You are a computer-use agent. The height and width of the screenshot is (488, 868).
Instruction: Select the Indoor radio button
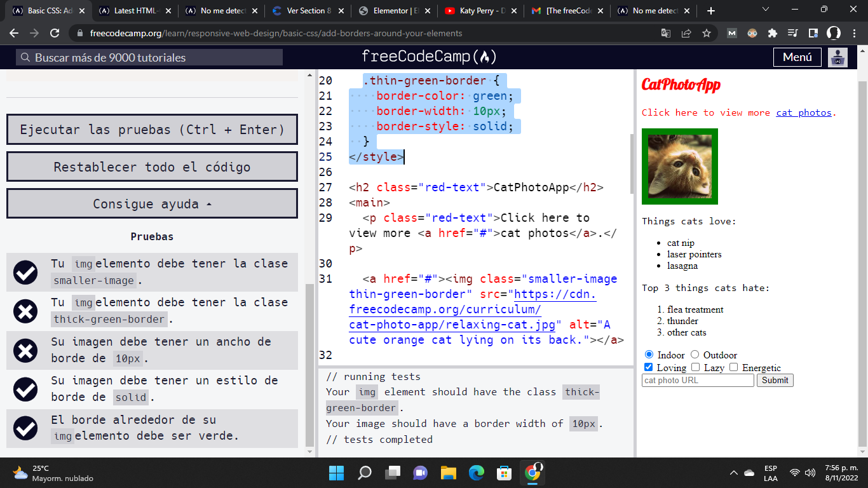(x=648, y=355)
